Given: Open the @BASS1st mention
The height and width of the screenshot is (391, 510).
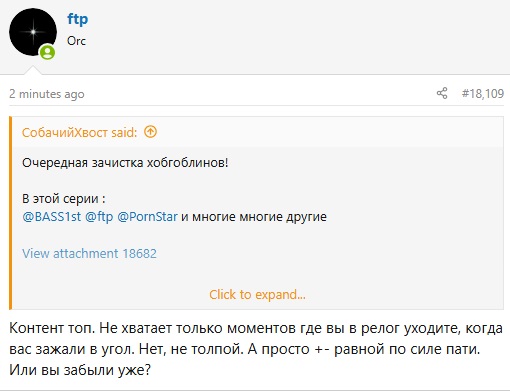Looking at the screenshot, I should (51, 217).
